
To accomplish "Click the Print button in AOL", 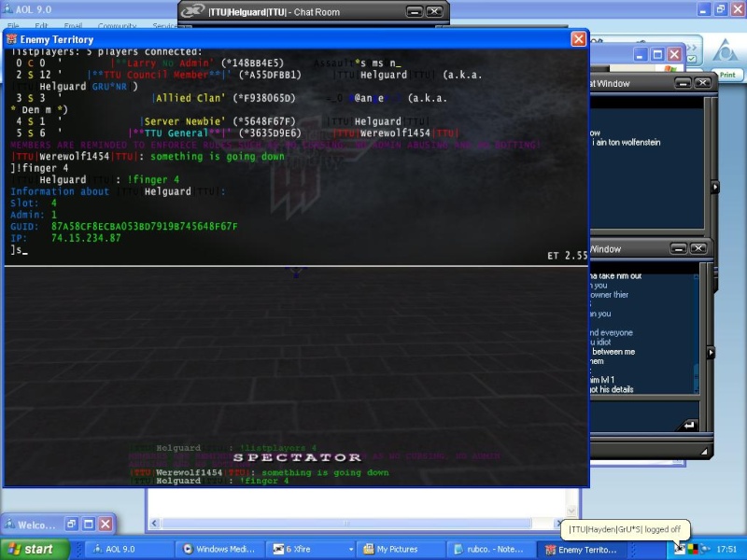I will tap(727, 75).
